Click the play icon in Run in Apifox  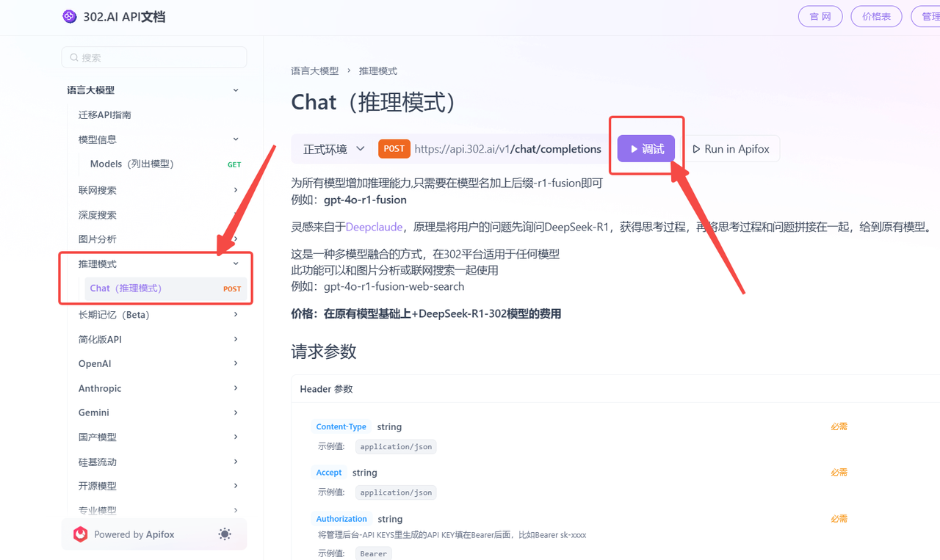click(696, 149)
